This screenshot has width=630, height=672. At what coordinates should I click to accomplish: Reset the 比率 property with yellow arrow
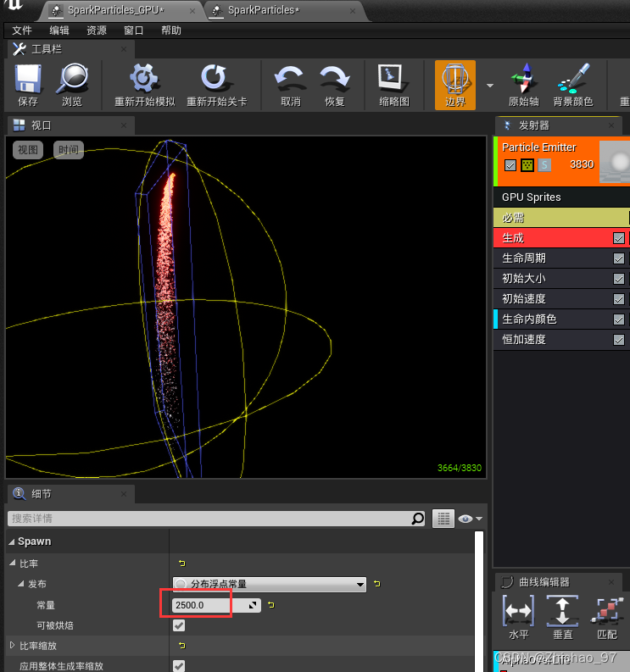[181, 564]
